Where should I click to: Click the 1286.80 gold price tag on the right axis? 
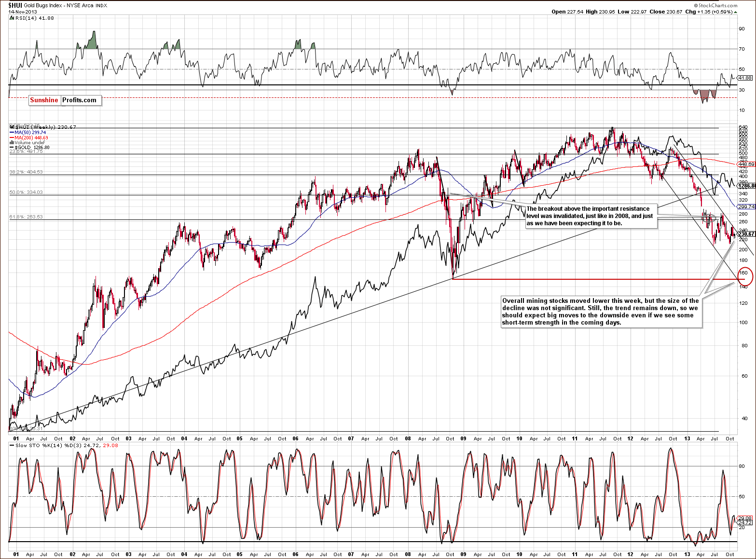(746, 185)
